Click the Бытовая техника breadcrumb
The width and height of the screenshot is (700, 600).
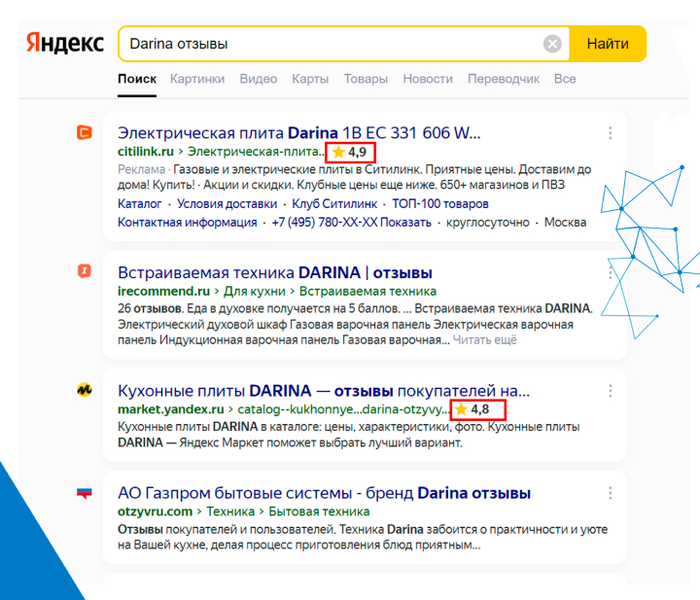319,512
